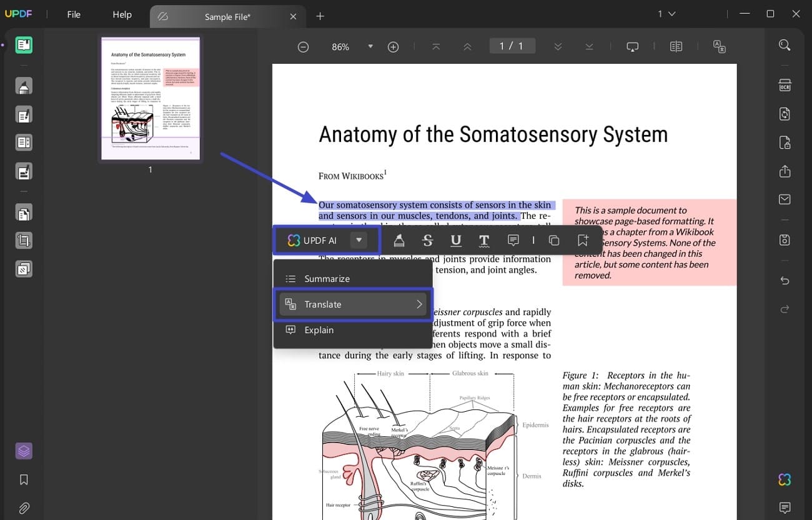The height and width of the screenshot is (520, 812).
Task: Select the Summarize option in AI menu
Action: pos(326,278)
